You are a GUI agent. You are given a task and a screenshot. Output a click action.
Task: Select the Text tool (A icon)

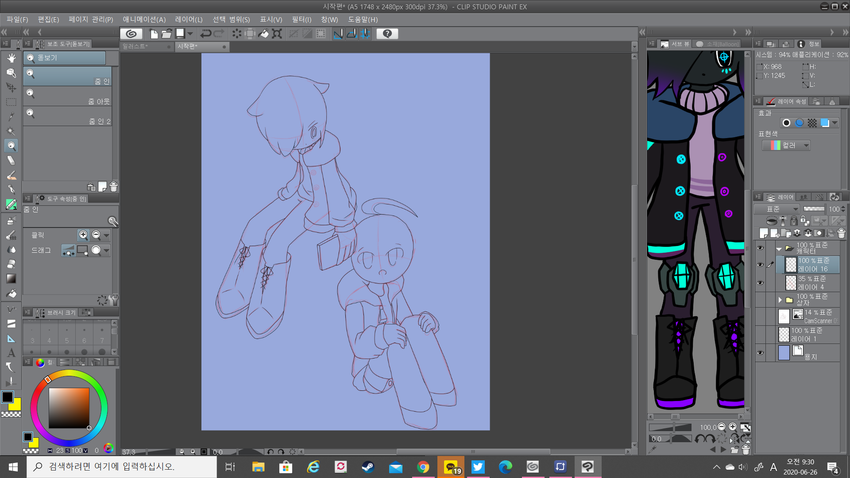11,353
